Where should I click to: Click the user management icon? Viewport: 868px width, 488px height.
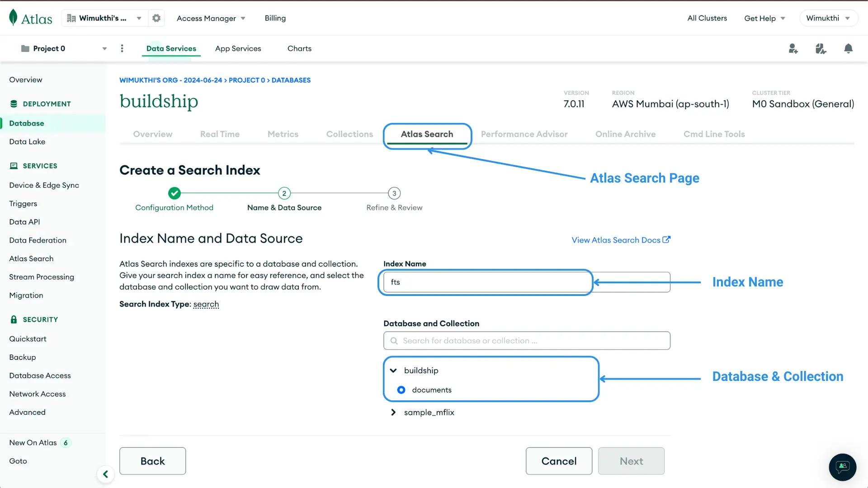(793, 48)
